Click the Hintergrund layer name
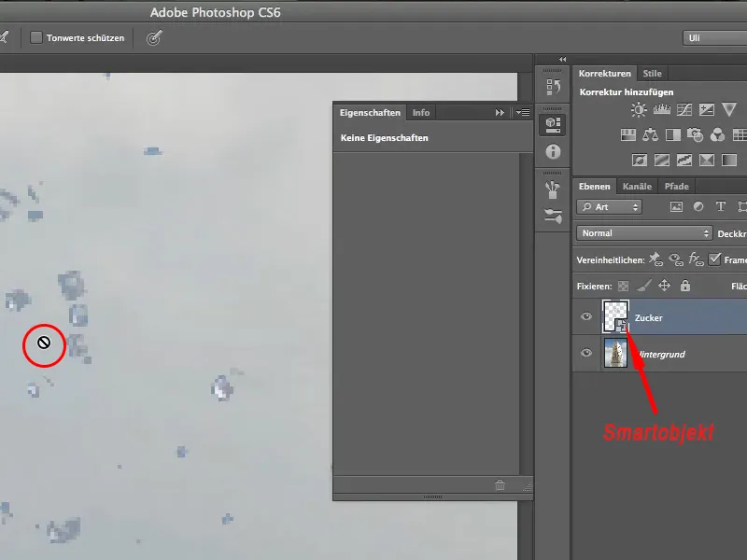This screenshot has width=747, height=560. (x=661, y=355)
